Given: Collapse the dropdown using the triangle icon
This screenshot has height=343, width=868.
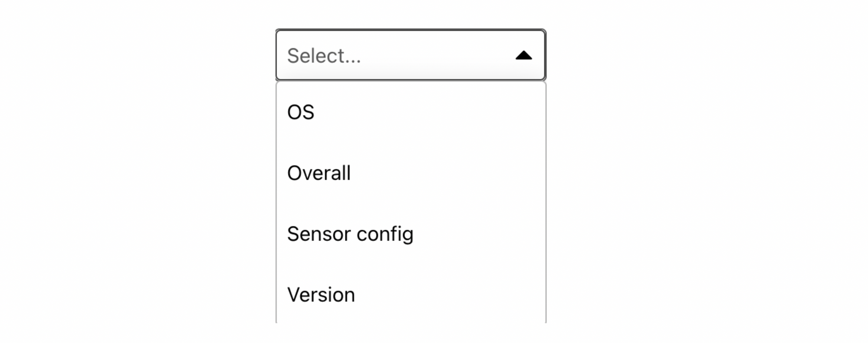Looking at the screenshot, I should [523, 56].
